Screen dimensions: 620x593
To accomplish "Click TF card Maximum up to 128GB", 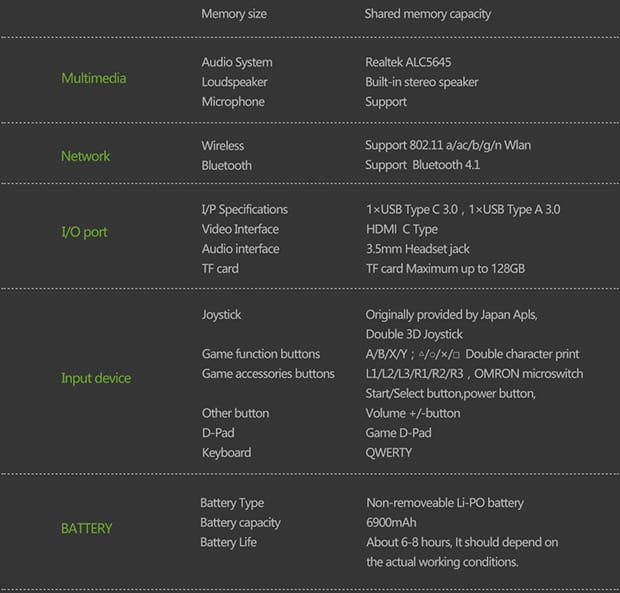I will pos(445,269).
